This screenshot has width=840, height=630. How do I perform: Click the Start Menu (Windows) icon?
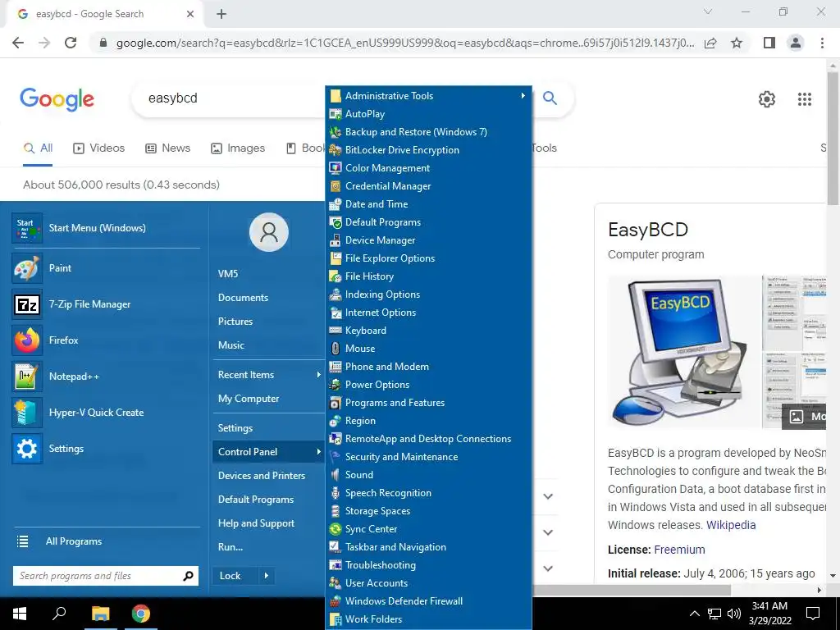click(27, 228)
